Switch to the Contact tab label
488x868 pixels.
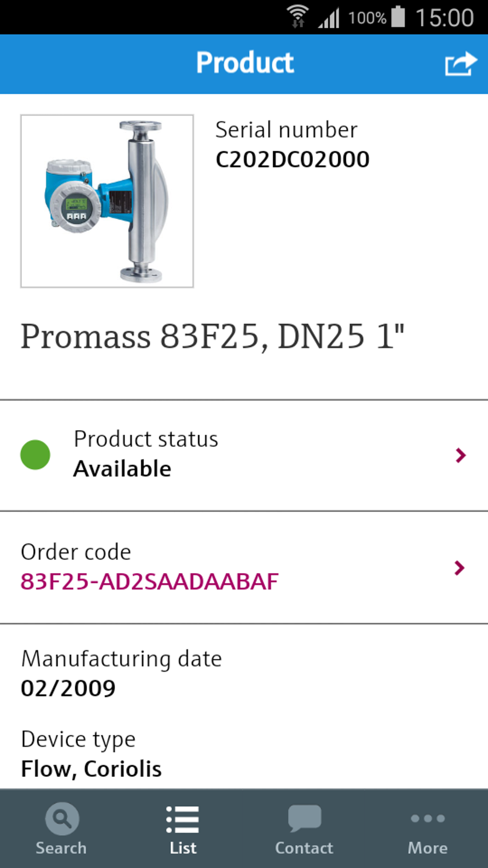pos(304,848)
